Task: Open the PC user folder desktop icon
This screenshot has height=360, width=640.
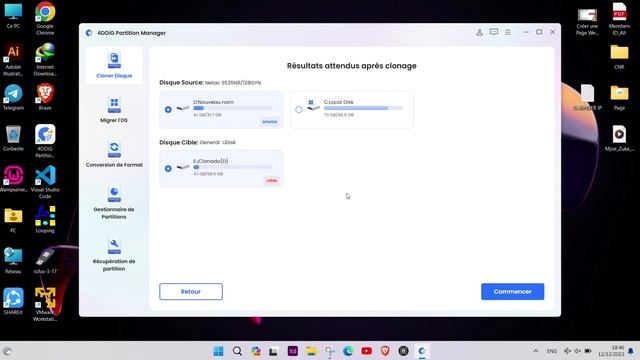Action: [x=13, y=220]
